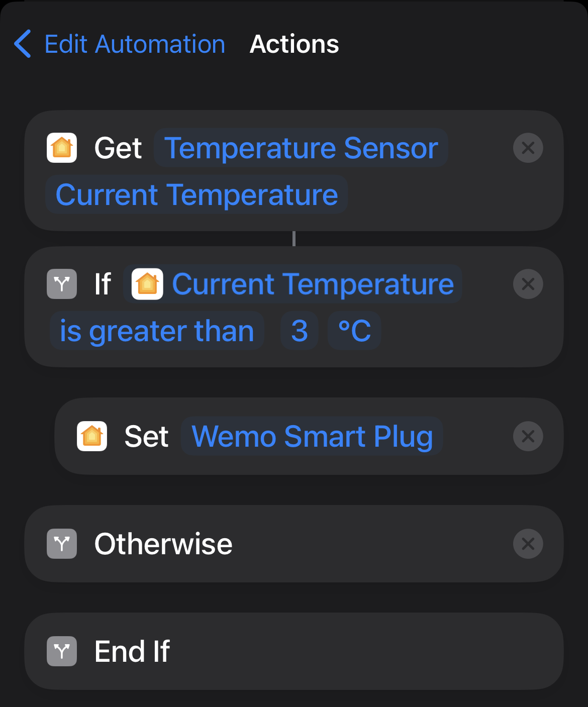Go back to Edit Automation
Viewport: 588px width, 707px height.
(135, 44)
